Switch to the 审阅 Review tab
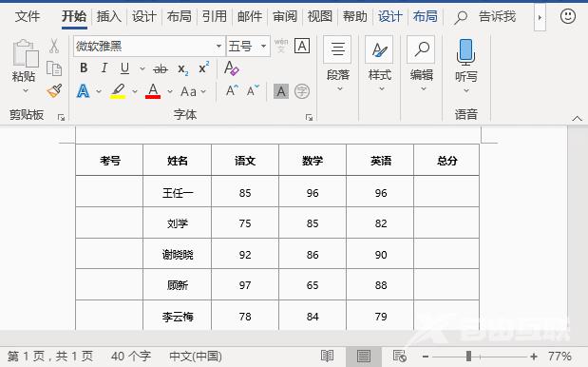588x367 pixels. pos(285,16)
